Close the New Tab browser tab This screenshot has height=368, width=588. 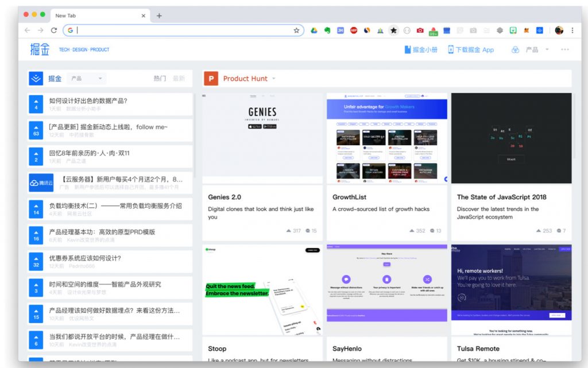click(x=143, y=16)
